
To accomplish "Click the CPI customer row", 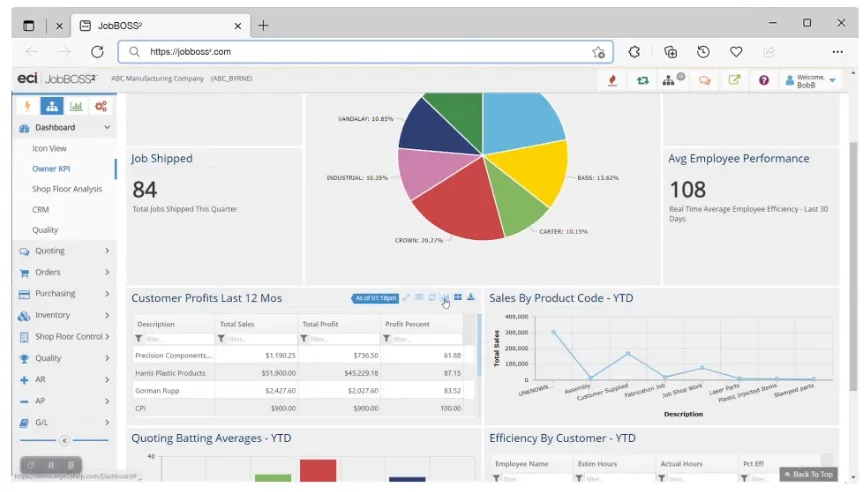I will pyautogui.click(x=301, y=408).
